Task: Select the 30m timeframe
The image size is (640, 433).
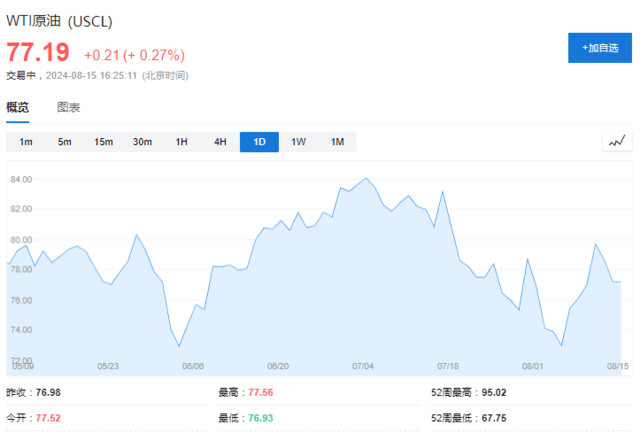Action: tap(142, 142)
